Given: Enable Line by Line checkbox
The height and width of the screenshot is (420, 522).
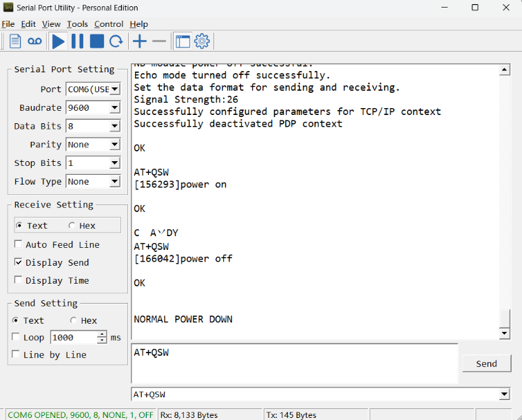Looking at the screenshot, I should (x=15, y=355).
